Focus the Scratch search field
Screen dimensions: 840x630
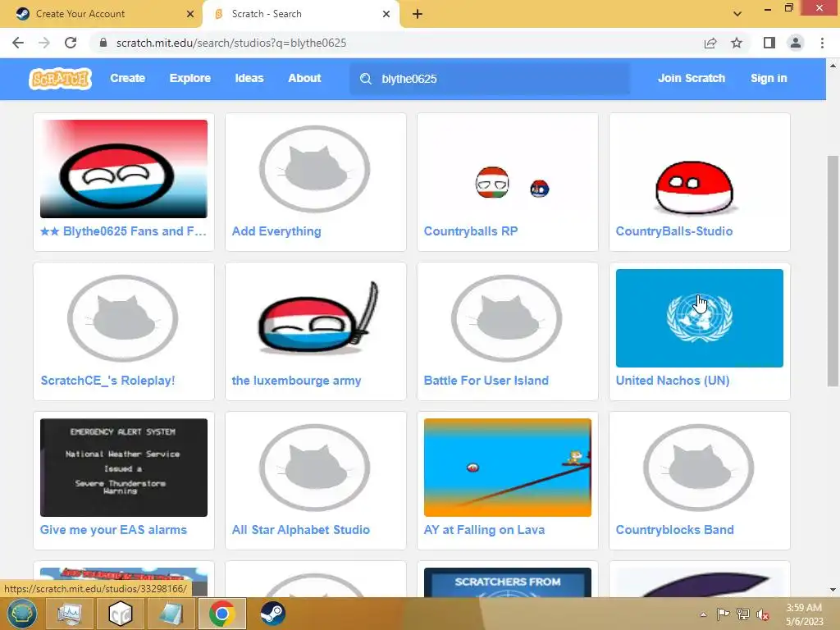point(490,79)
